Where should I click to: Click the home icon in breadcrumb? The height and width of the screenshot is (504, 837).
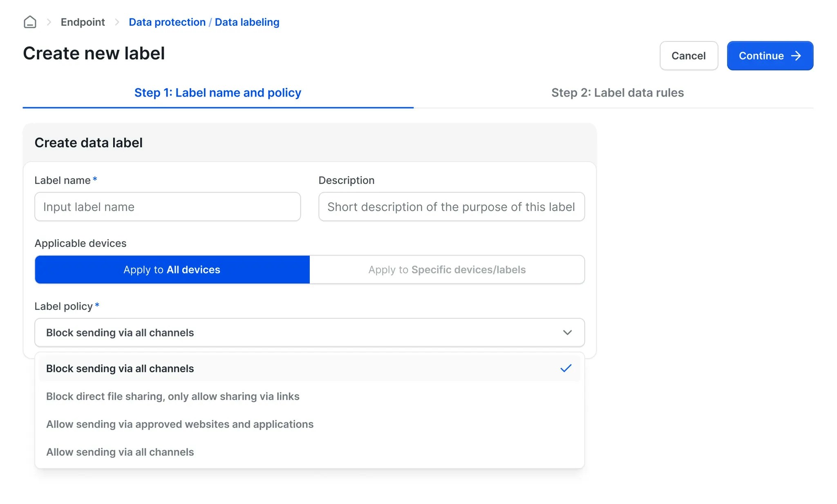pyautogui.click(x=30, y=22)
